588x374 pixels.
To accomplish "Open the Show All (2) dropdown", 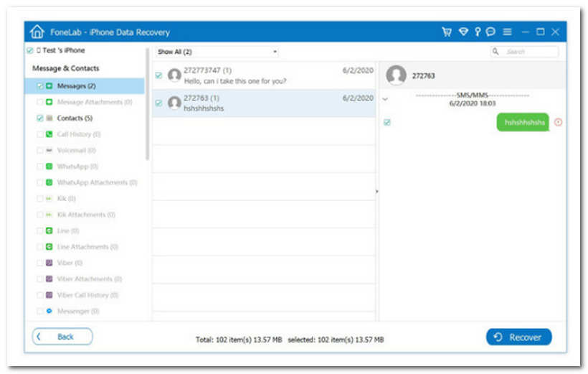I will click(217, 52).
